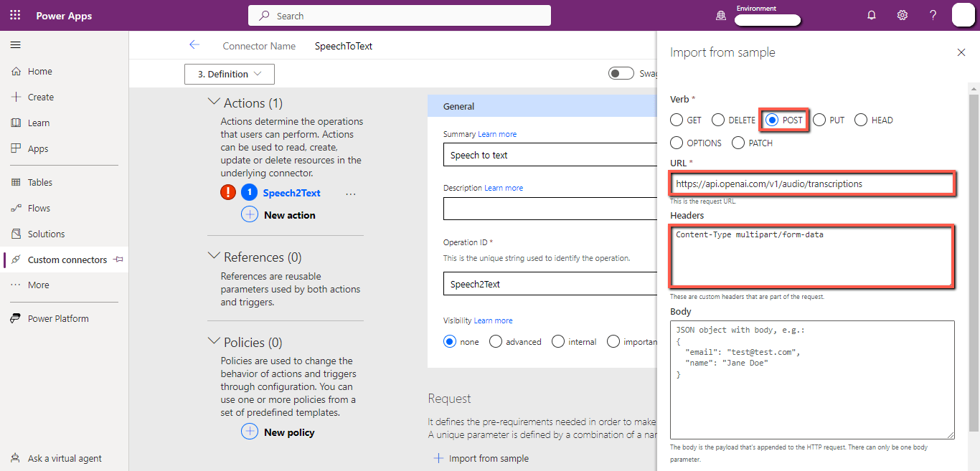Open the app launcher waffle icon

(15, 15)
